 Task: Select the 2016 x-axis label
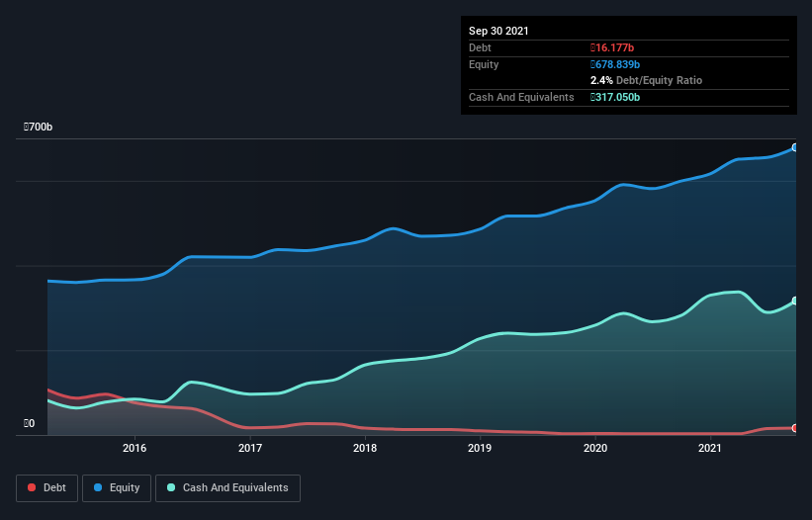tap(135, 448)
